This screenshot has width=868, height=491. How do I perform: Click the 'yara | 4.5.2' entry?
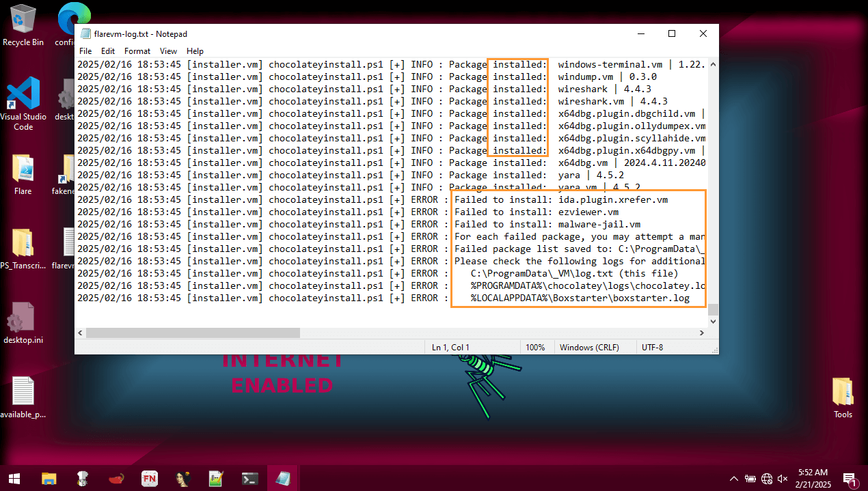click(591, 175)
